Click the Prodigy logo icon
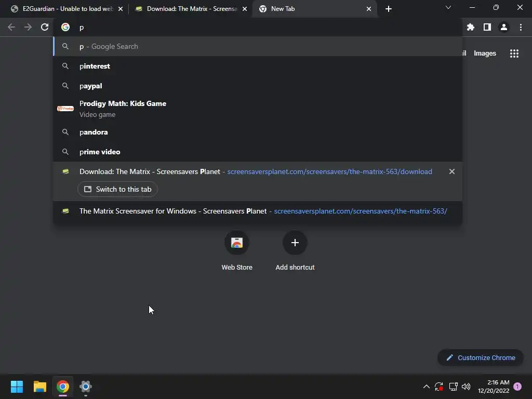Image resolution: width=532 pixels, height=399 pixels. click(x=65, y=109)
